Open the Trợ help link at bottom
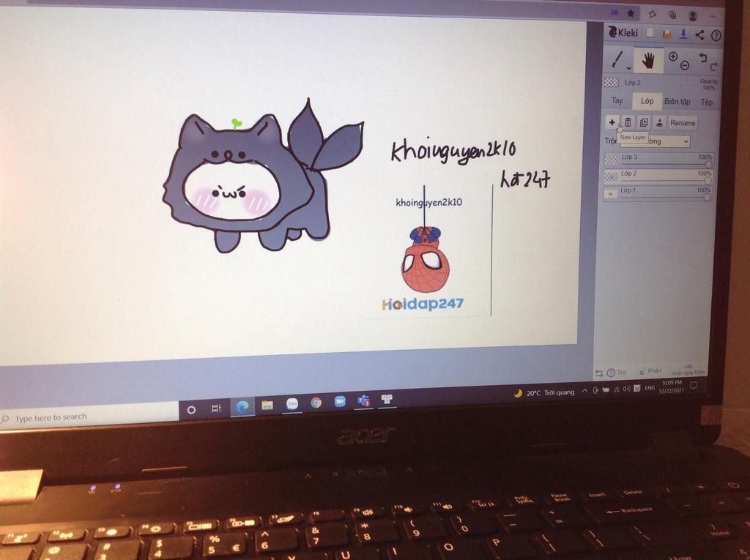The width and height of the screenshot is (750, 560). (617, 372)
